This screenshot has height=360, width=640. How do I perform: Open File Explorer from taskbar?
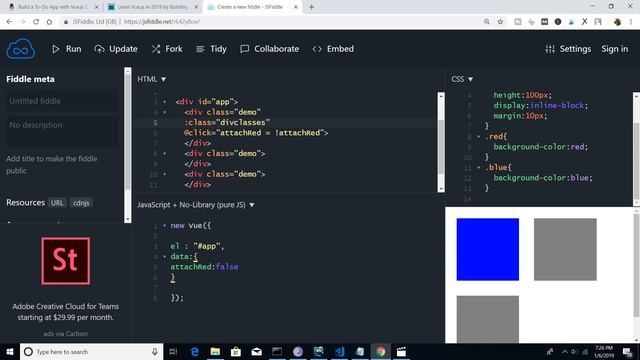tap(215, 351)
